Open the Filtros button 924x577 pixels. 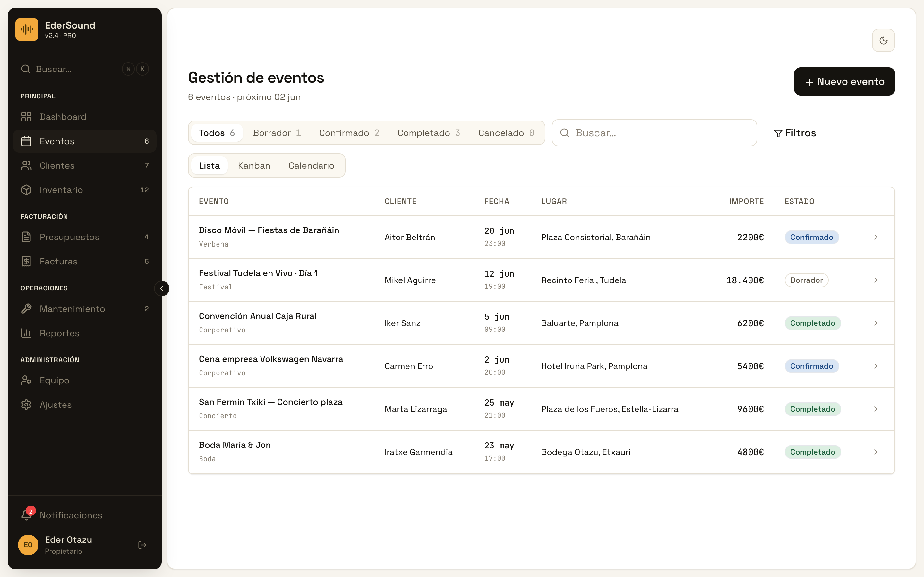795,133
